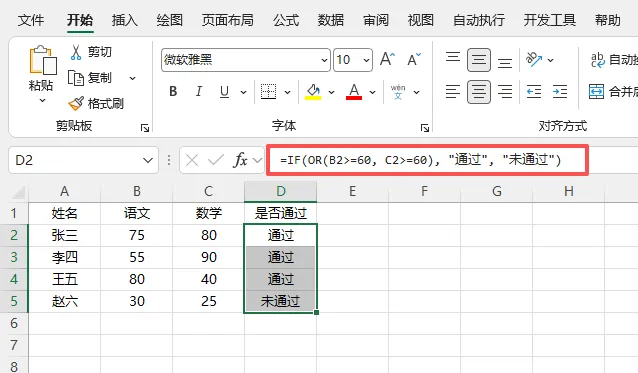The image size is (638, 373).
Task: Toggle center horizontal alignment
Action: click(479, 92)
